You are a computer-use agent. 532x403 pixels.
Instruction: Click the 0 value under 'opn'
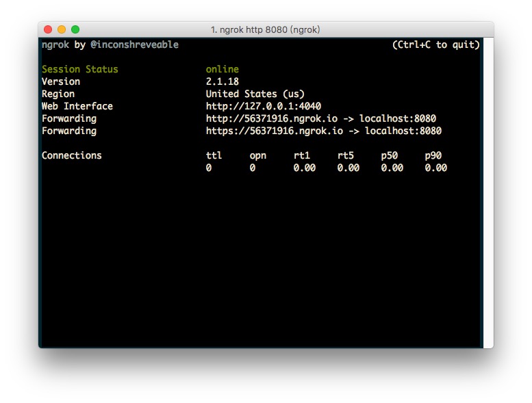pos(253,168)
